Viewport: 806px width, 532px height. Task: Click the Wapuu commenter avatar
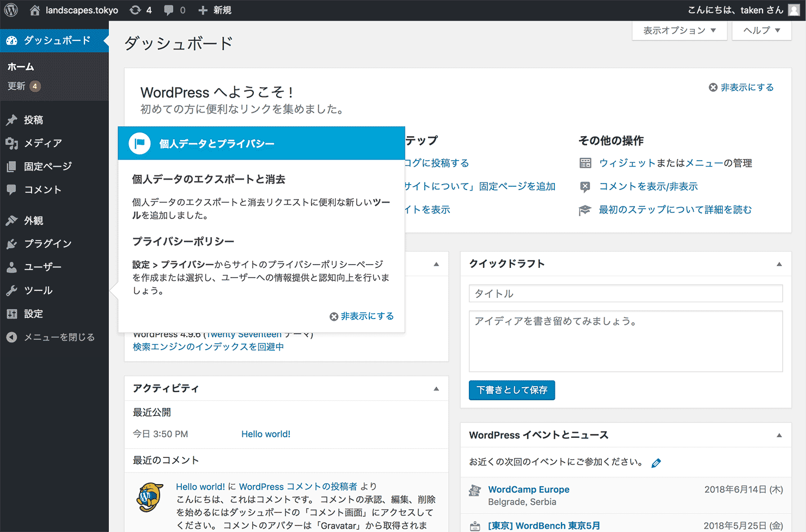tap(149, 497)
